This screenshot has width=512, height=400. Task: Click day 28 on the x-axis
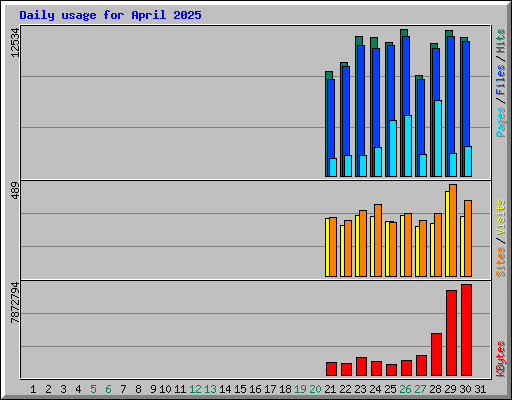tap(435, 389)
